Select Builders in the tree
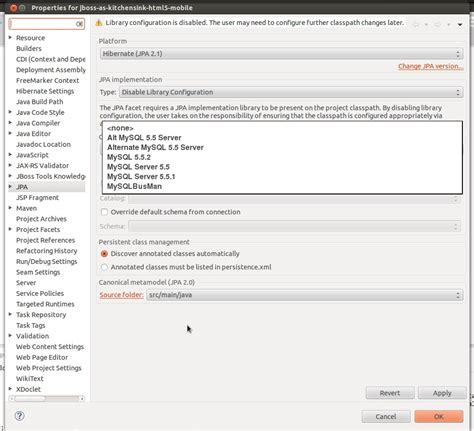The height and width of the screenshot is (431, 474). (x=29, y=48)
